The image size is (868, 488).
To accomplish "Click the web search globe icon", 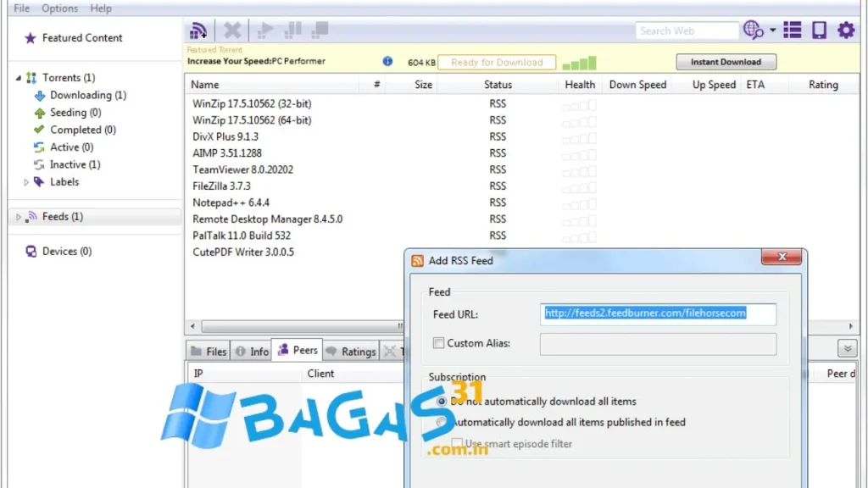I will click(x=753, y=30).
